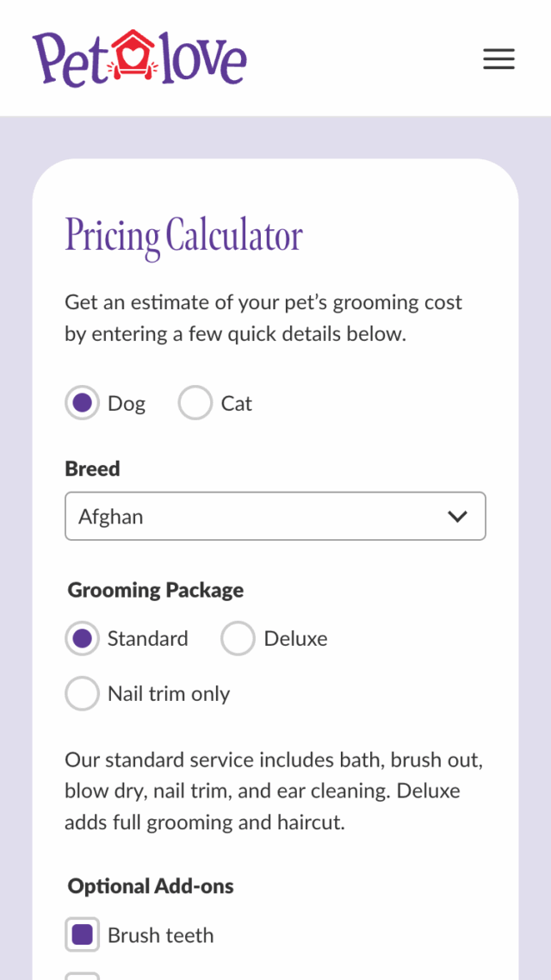
Task: Click the Grooming Package section label
Action: [156, 590]
